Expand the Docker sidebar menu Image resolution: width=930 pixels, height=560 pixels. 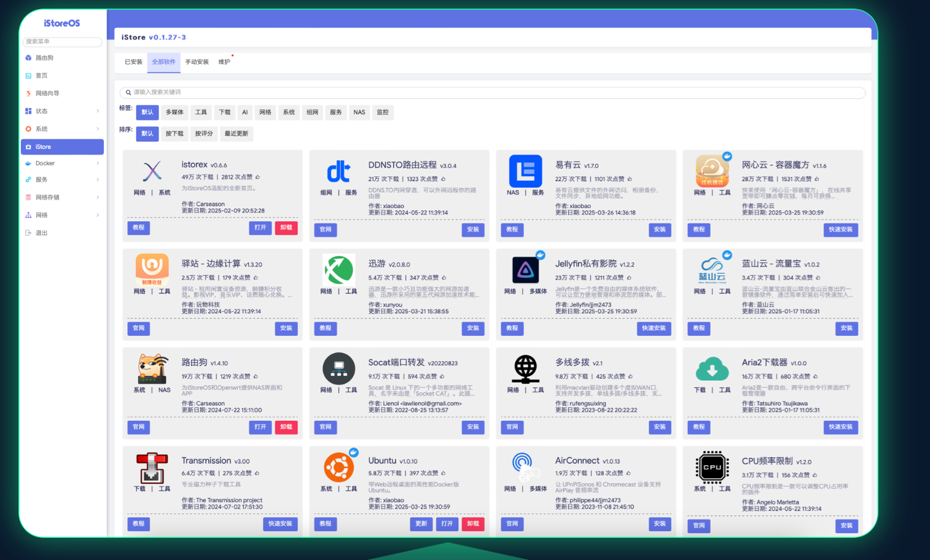point(61,163)
